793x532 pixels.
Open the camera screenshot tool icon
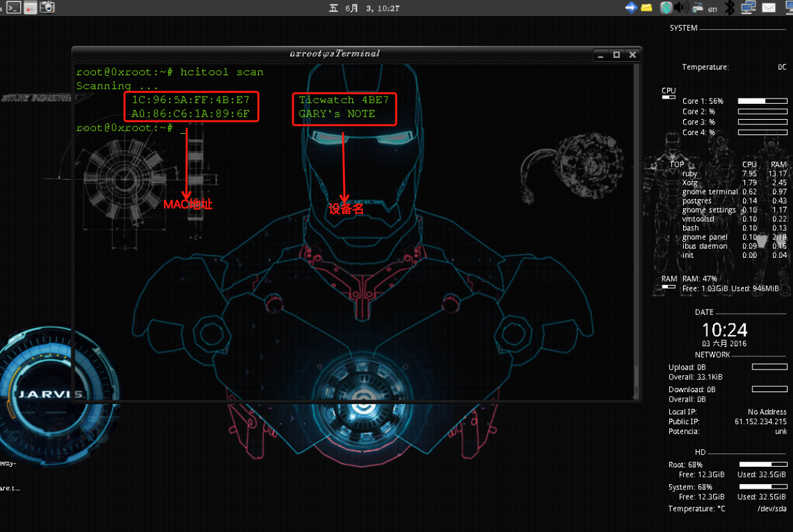pyautogui.click(x=47, y=7)
